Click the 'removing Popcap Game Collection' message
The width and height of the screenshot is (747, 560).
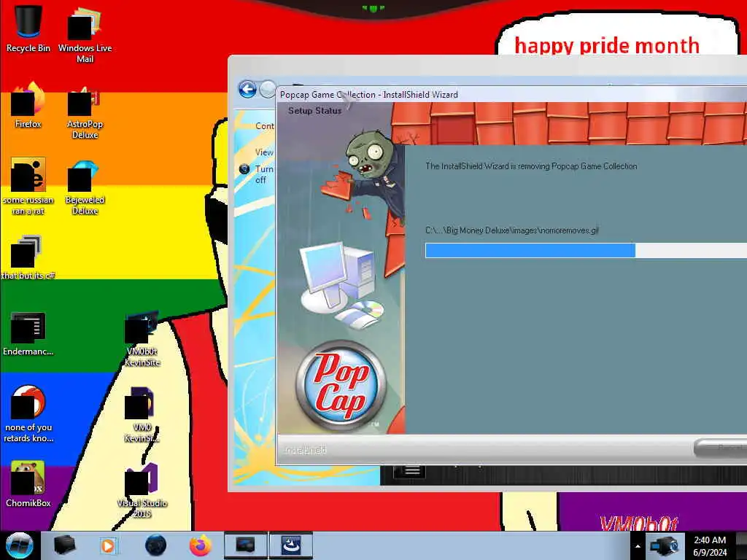(531, 166)
